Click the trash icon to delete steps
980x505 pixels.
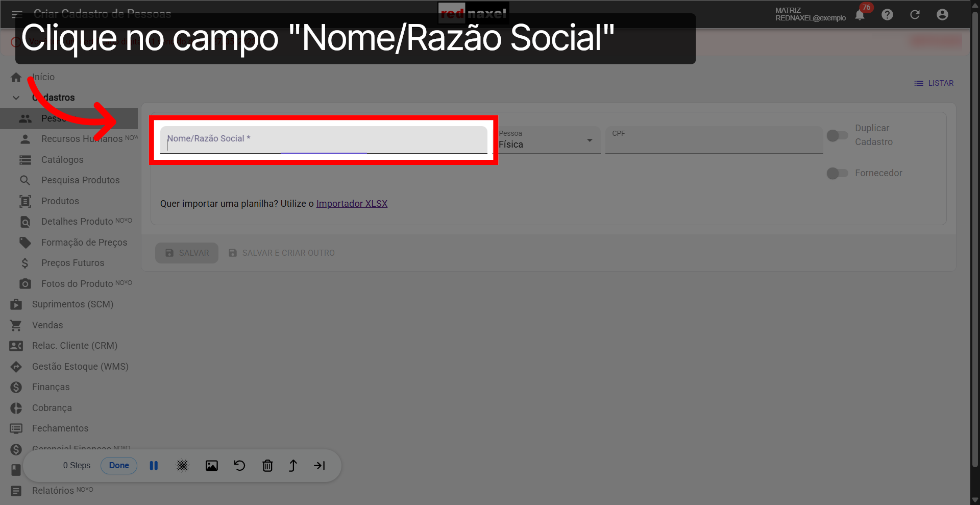[267, 465]
